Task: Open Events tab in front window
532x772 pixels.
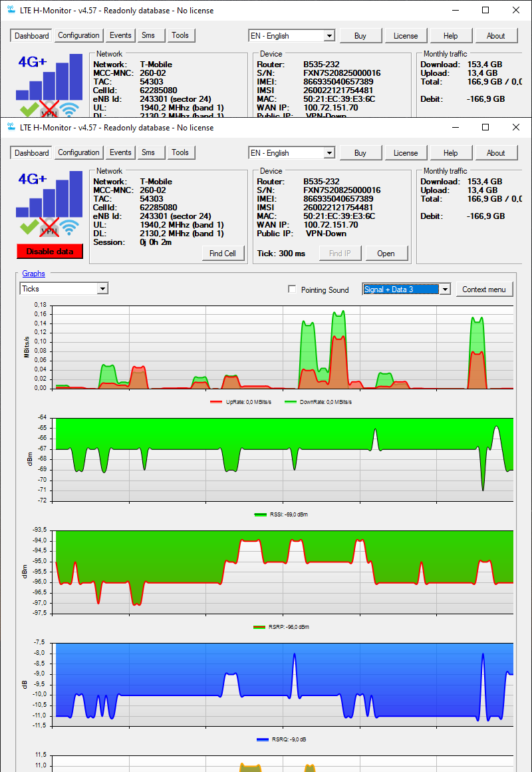Action: [120, 152]
